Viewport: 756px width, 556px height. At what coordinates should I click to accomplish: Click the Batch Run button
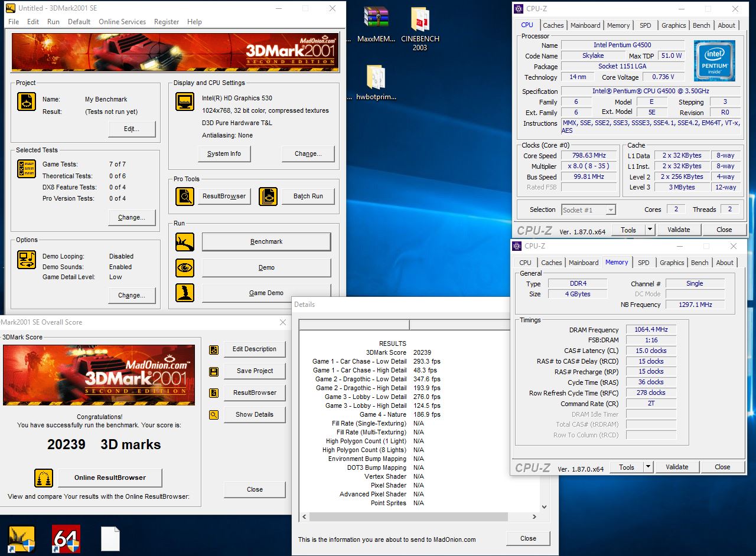(308, 196)
